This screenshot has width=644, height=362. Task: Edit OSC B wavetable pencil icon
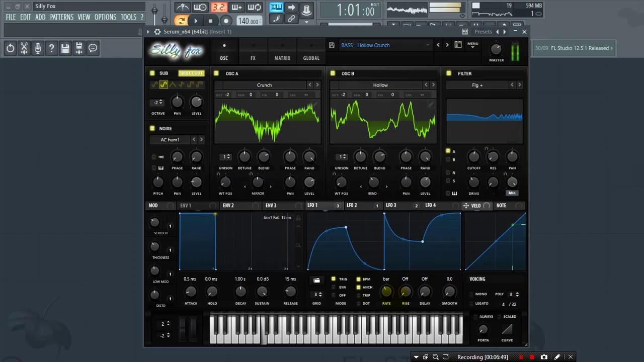click(x=431, y=105)
